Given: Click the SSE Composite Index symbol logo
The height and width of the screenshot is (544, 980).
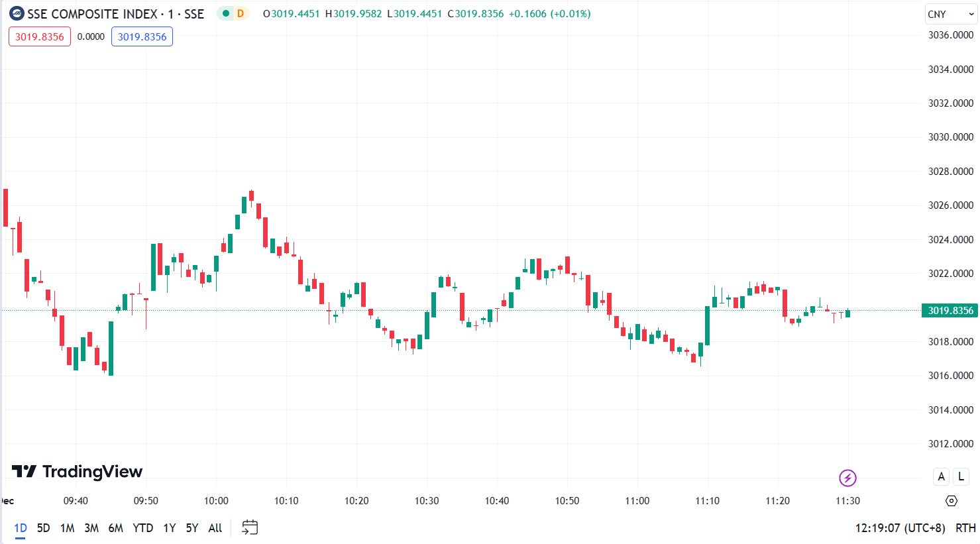Looking at the screenshot, I should tap(17, 14).
